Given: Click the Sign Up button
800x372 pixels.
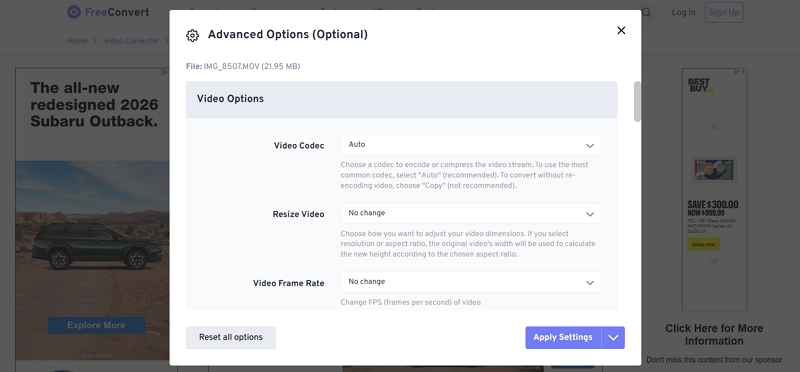Looking at the screenshot, I should click(x=724, y=12).
